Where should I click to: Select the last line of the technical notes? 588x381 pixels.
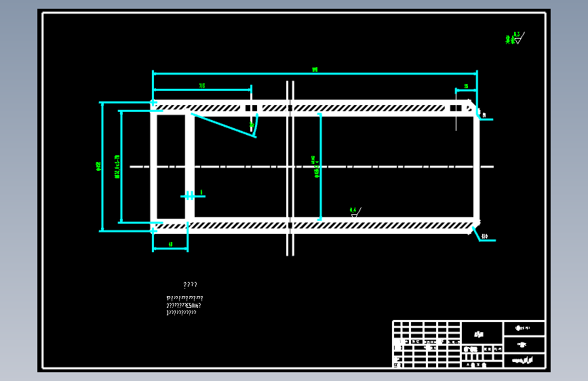[182, 313]
